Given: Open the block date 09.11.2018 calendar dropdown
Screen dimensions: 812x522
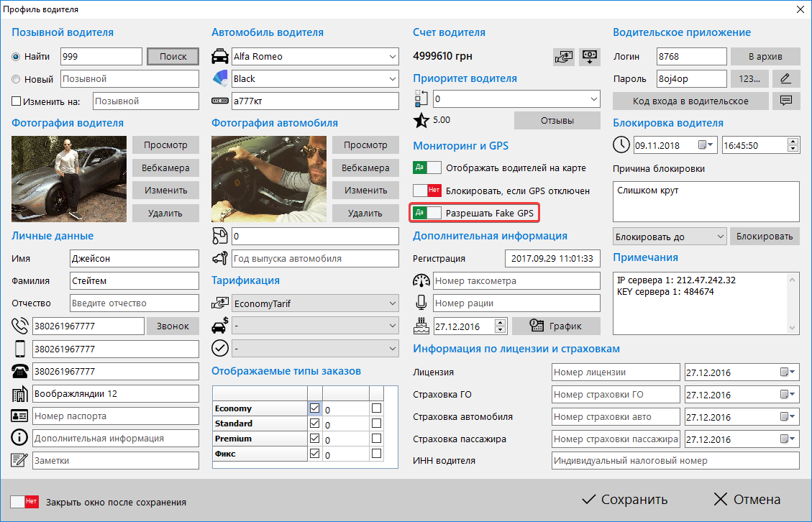Looking at the screenshot, I should (x=706, y=145).
